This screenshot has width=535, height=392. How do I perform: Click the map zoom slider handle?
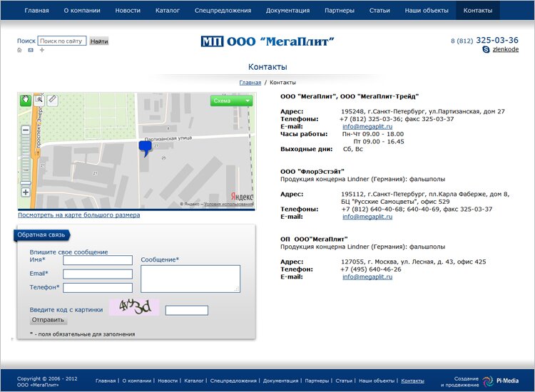tap(26, 183)
